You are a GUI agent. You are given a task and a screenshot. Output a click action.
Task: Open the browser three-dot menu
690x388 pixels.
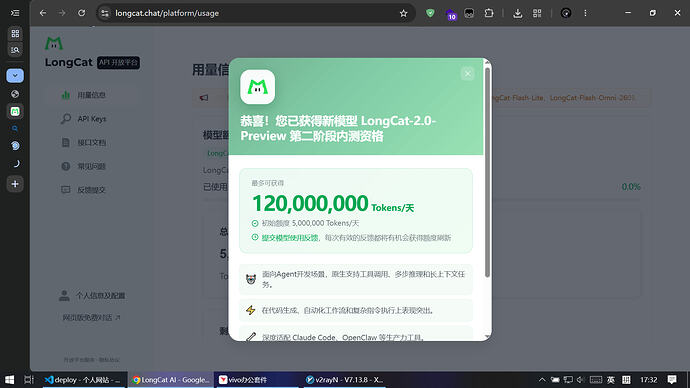(585, 13)
